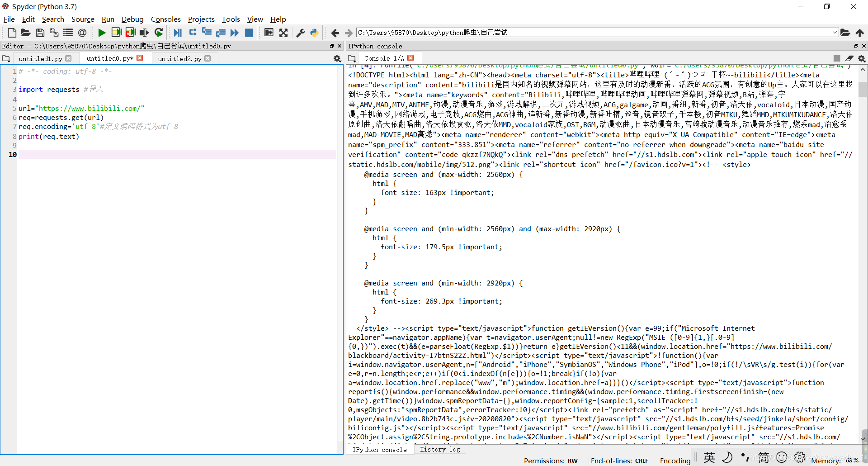Close the Editor pane

(x=340, y=46)
